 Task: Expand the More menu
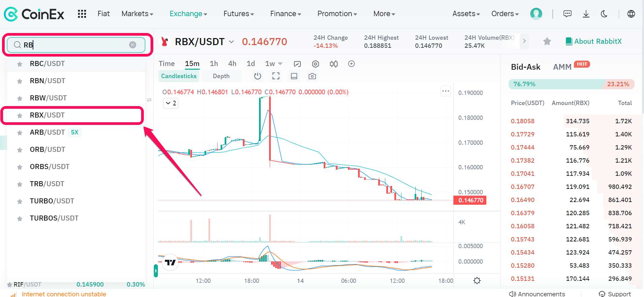[384, 14]
